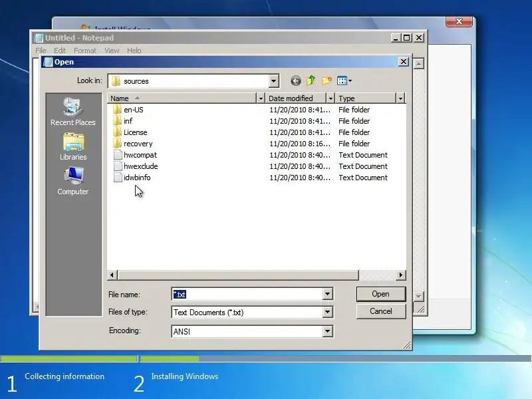Click the Open button
The width and height of the screenshot is (532, 399).
(380, 294)
